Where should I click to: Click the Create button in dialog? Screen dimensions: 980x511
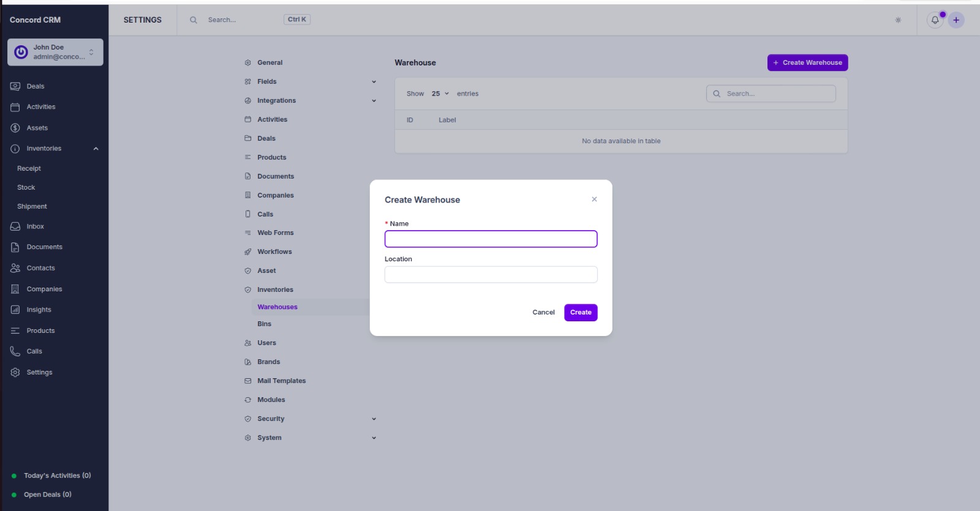[581, 313]
